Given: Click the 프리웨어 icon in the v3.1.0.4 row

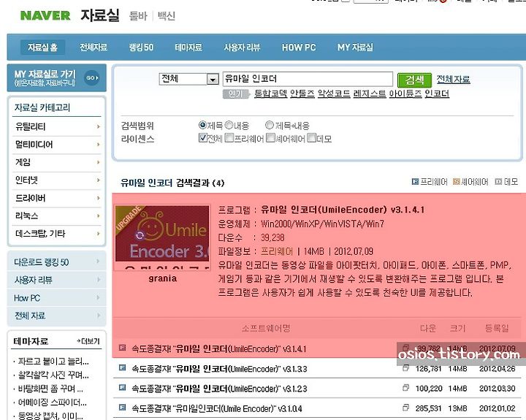Looking at the screenshot, I should 123,408.
